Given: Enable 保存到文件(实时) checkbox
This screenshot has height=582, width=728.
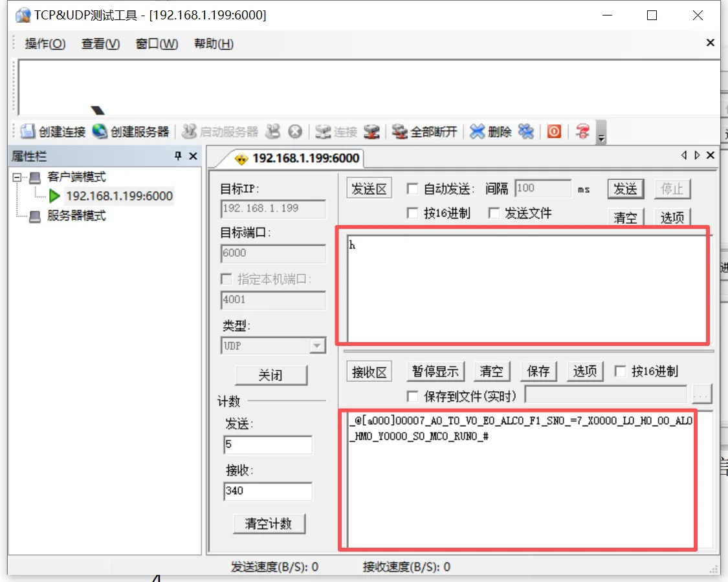Looking at the screenshot, I should click(412, 396).
